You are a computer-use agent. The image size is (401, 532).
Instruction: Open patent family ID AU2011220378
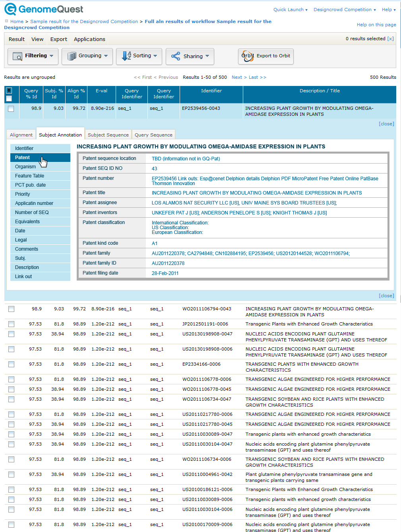point(168,263)
